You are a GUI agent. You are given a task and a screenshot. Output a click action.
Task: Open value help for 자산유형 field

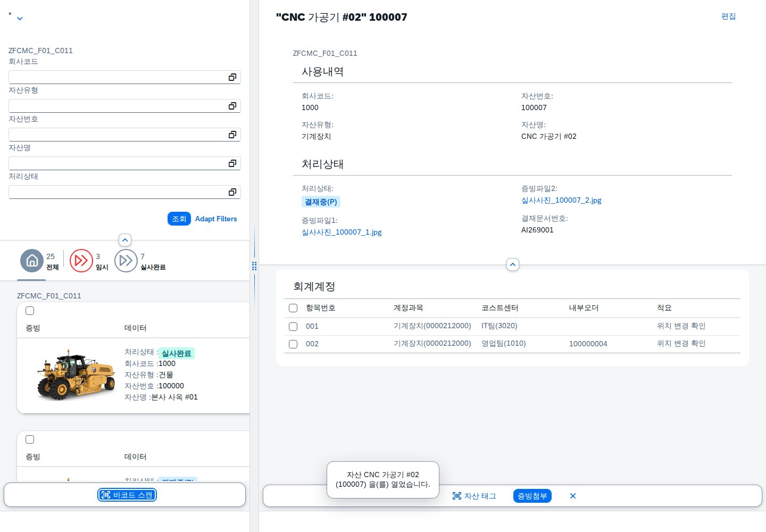(232, 106)
